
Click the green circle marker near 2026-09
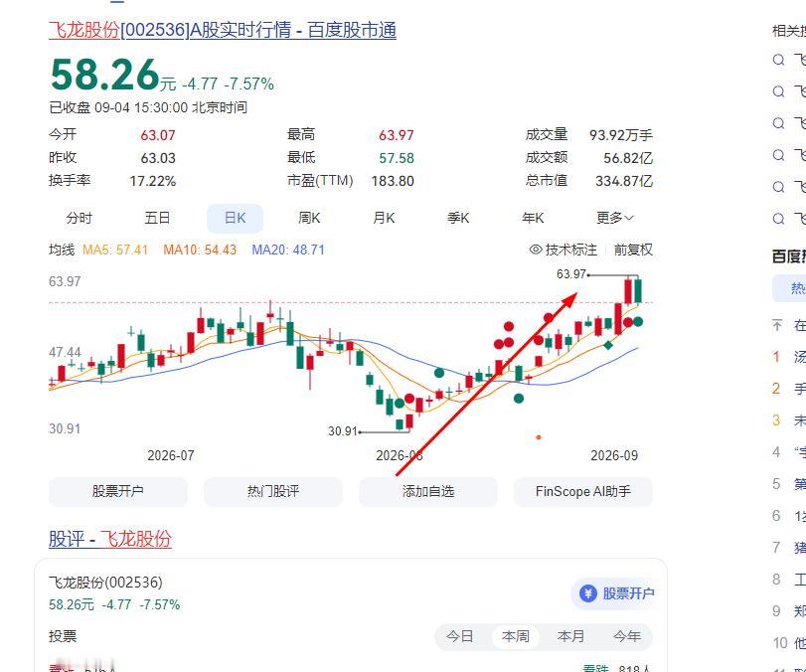tap(638, 322)
